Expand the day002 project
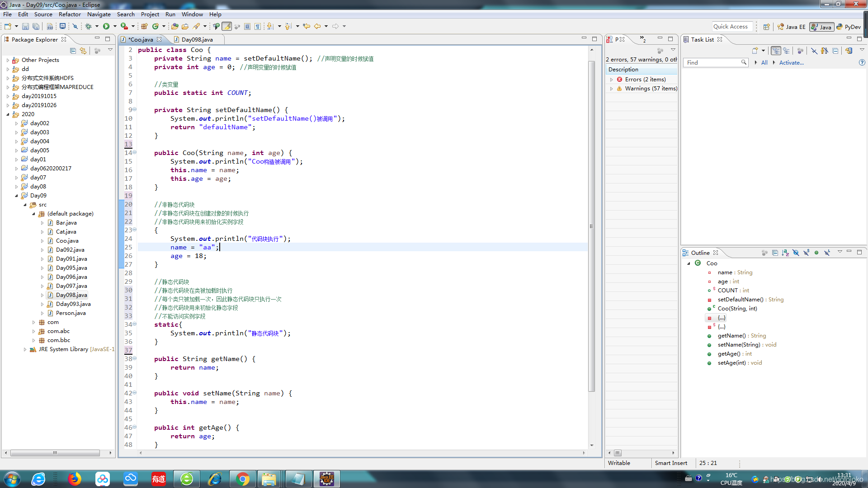The height and width of the screenshot is (488, 868). 17,123
